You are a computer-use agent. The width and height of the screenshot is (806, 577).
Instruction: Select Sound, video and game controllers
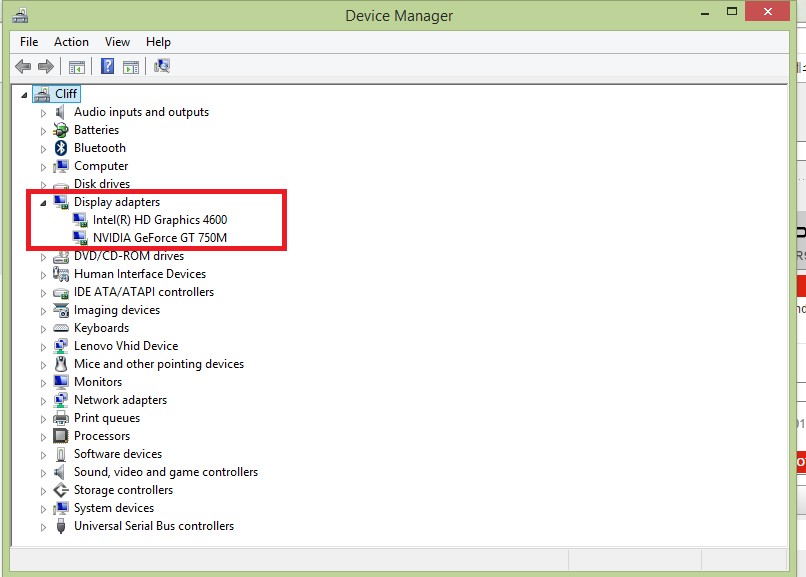tap(165, 472)
